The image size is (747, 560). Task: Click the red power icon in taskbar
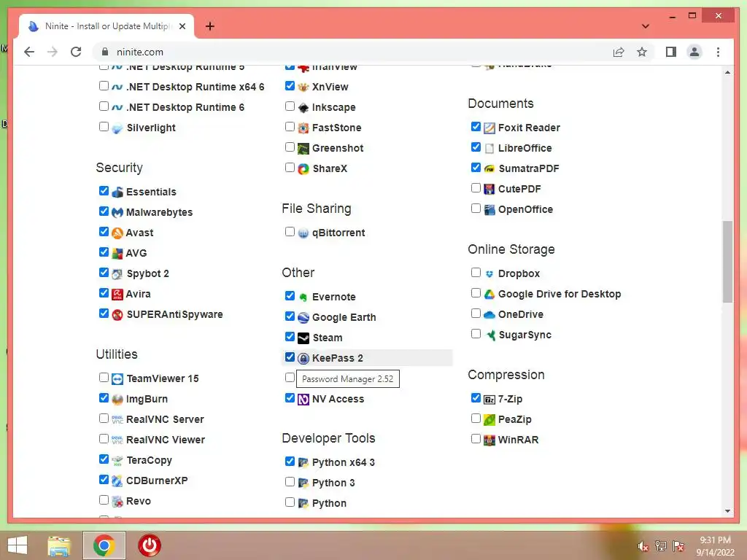150,545
